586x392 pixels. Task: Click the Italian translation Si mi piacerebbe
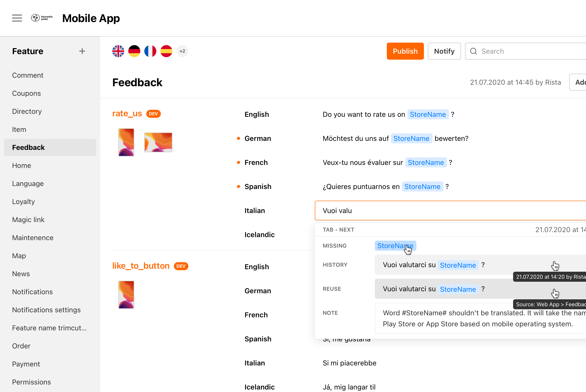349,363
